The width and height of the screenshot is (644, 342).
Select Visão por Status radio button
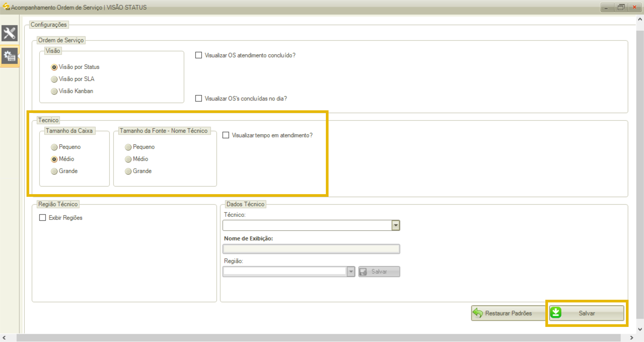click(x=54, y=67)
